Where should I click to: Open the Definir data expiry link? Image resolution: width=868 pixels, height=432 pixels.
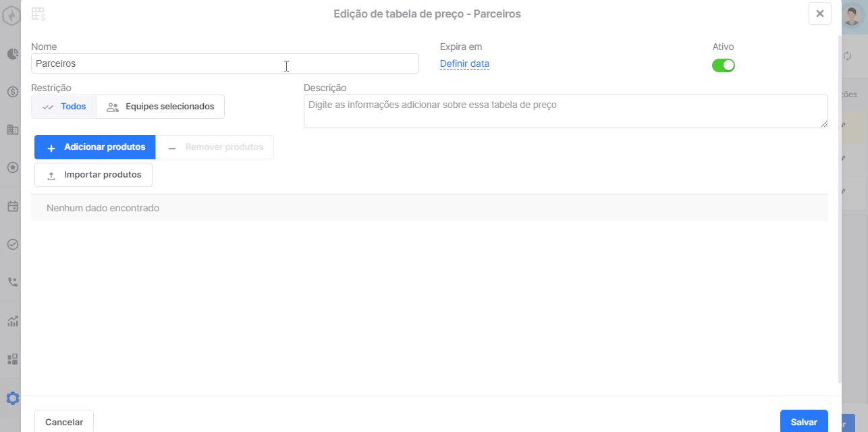[x=464, y=64]
